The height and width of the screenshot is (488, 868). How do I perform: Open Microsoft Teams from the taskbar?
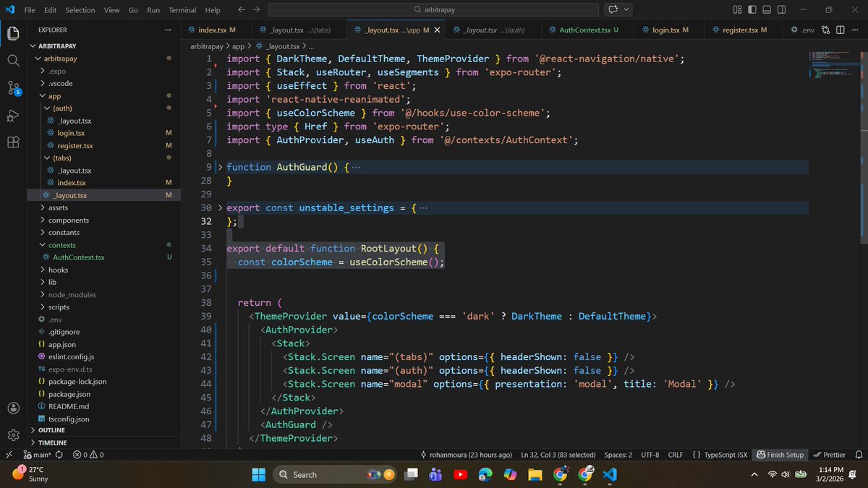click(435, 474)
